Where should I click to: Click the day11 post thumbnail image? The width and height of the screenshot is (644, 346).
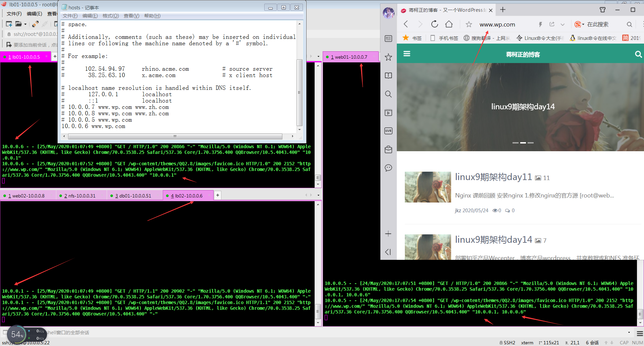click(x=428, y=187)
